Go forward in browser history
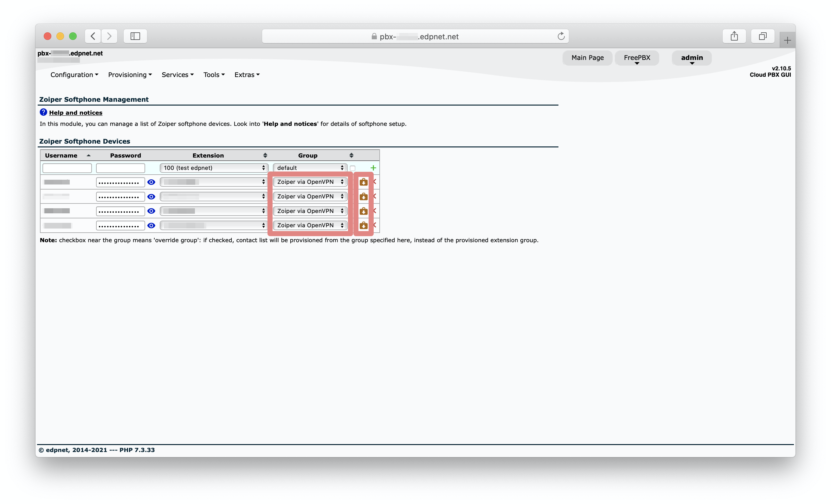Viewport: 831px width, 504px height. point(109,36)
